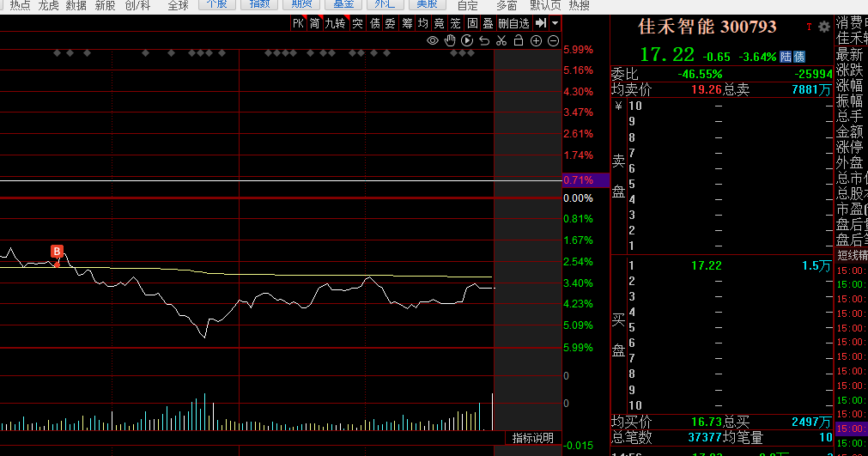The height and width of the screenshot is (456, 868).
Task: Click the circular play replay icon
Action: click(467, 40)
